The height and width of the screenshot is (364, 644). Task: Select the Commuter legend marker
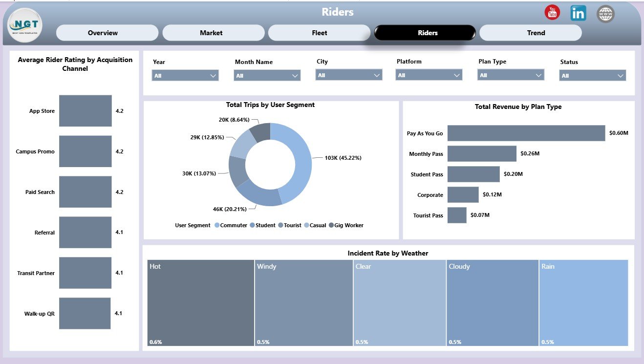[216, 225]
